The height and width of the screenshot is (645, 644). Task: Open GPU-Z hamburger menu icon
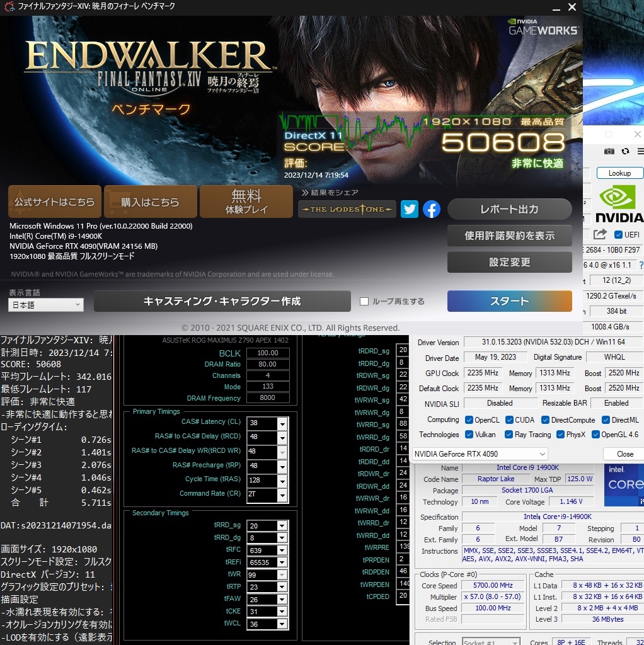[x=640, y=151]
